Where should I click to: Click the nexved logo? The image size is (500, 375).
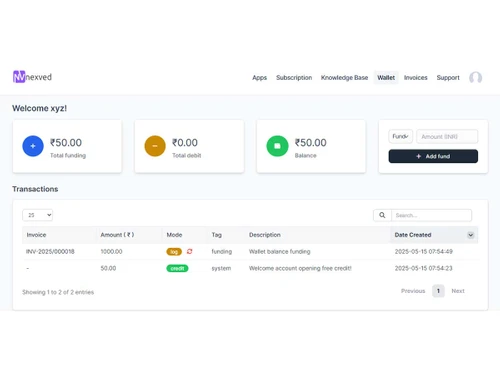coord(32,77)
